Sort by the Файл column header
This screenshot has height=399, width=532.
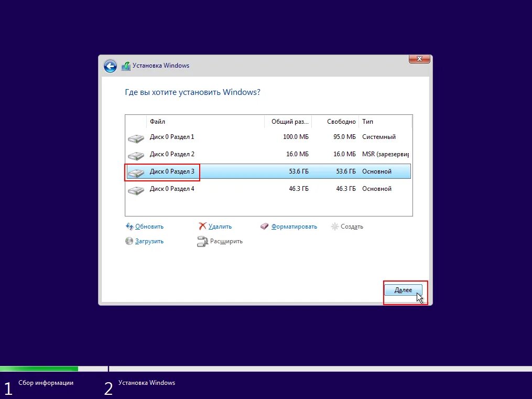pos(205,122)
